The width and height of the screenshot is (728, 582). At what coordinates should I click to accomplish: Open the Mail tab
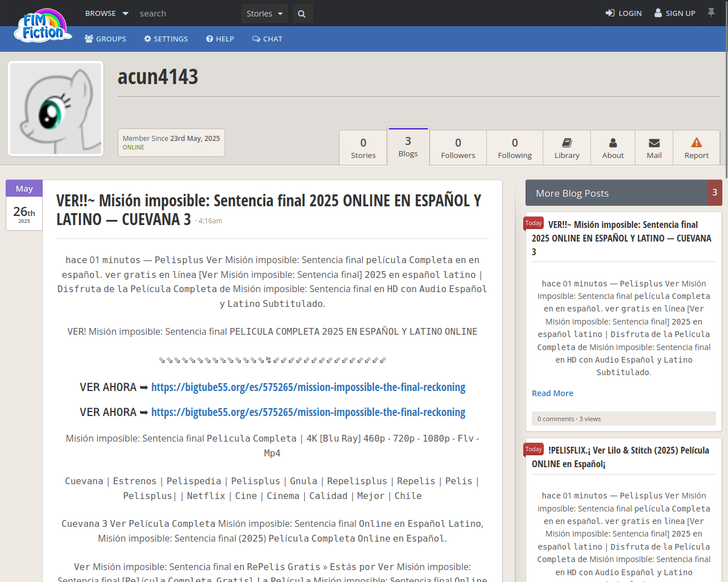click(x=654, y=148)
